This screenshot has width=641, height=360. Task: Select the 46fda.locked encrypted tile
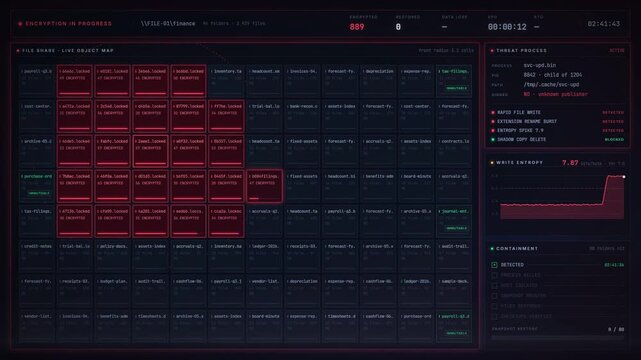[x=112, y=186]
